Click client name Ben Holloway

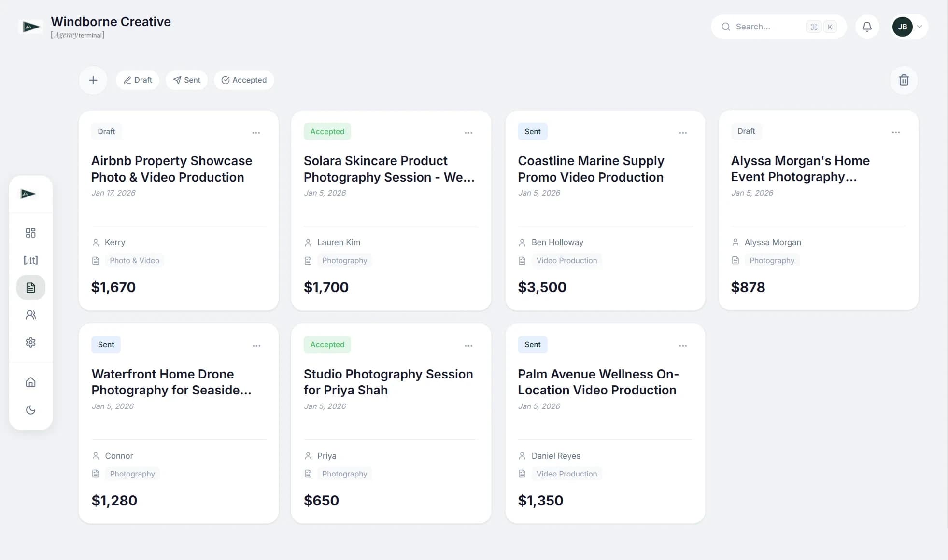click(x=557, y=242)
